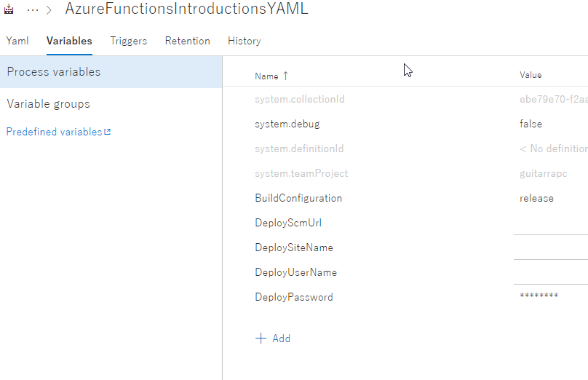Click the plus icon to add variable
This screenshot has height=380, width=588.
[x=261, y=339]
